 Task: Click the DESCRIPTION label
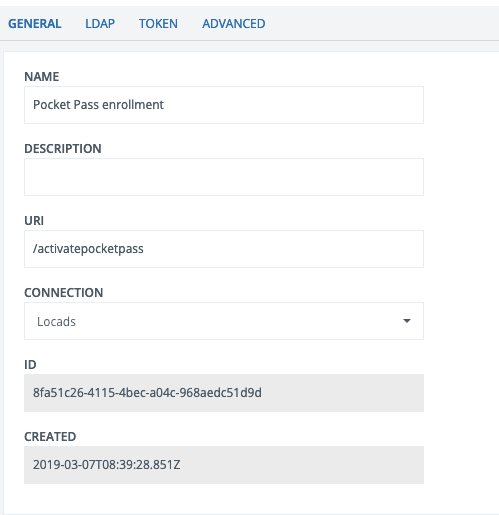[x=63, y=149]
